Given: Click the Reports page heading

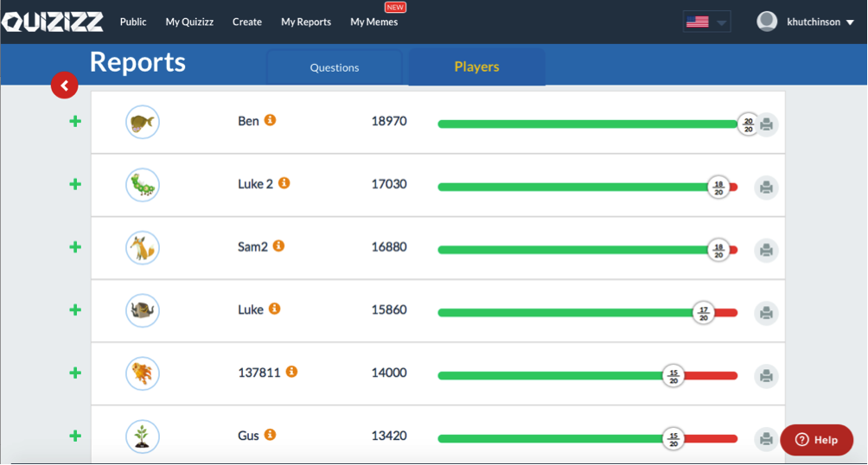Looking at the screenshot, I should [137, 62].
